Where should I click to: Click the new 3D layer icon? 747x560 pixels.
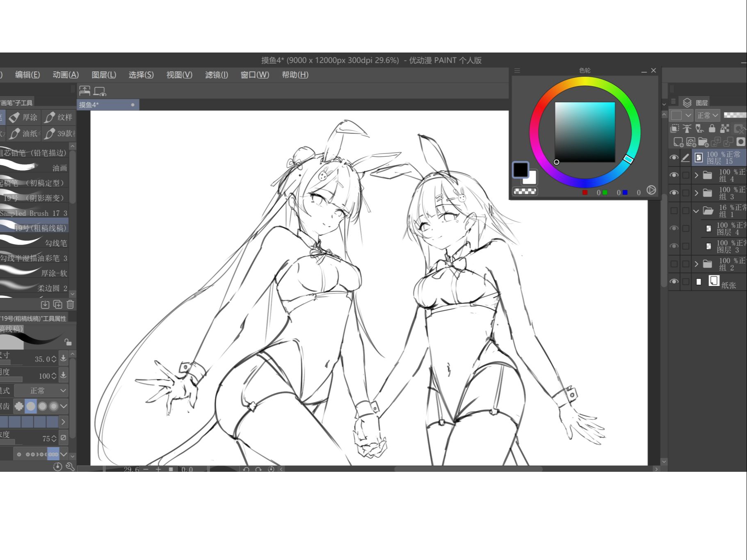click(691, 142)
